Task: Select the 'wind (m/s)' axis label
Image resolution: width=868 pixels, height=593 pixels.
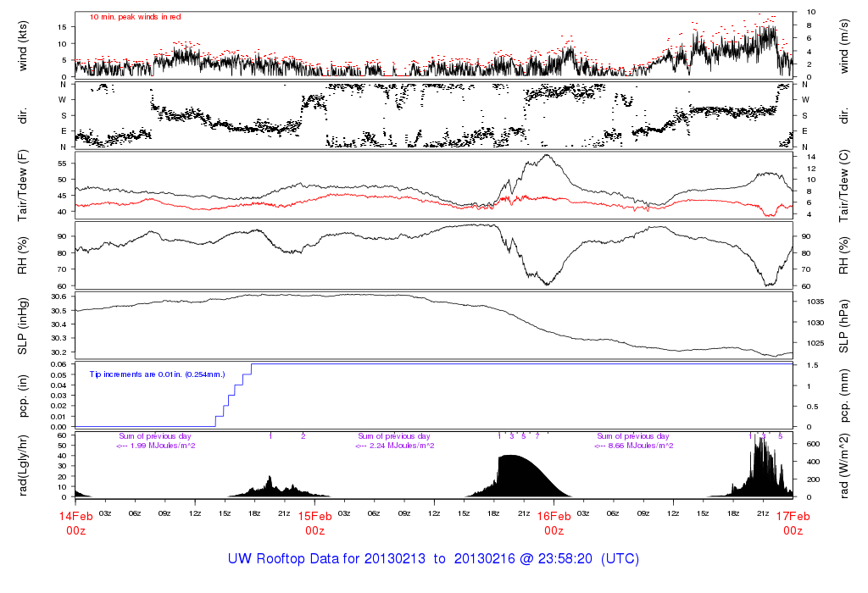Action: point(844,45)
